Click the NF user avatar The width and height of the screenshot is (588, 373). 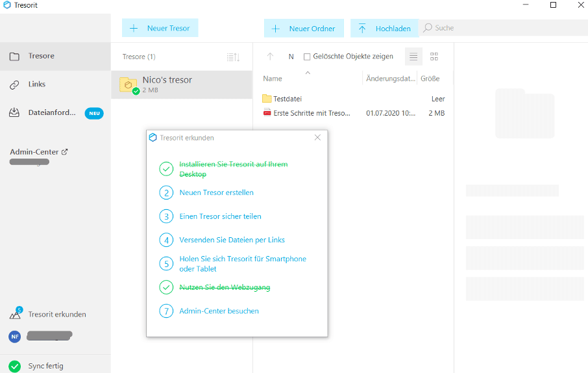pyautogui.click(x=15, y=337)
